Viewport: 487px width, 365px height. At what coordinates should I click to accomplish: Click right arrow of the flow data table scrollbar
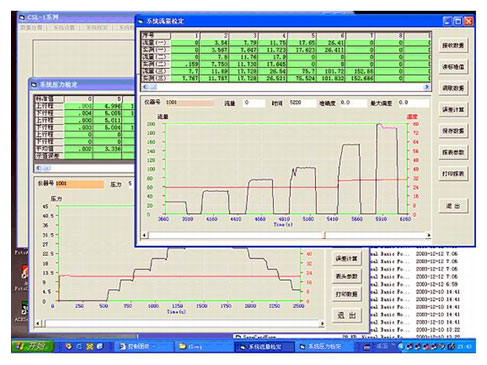[x=426, y=87]
